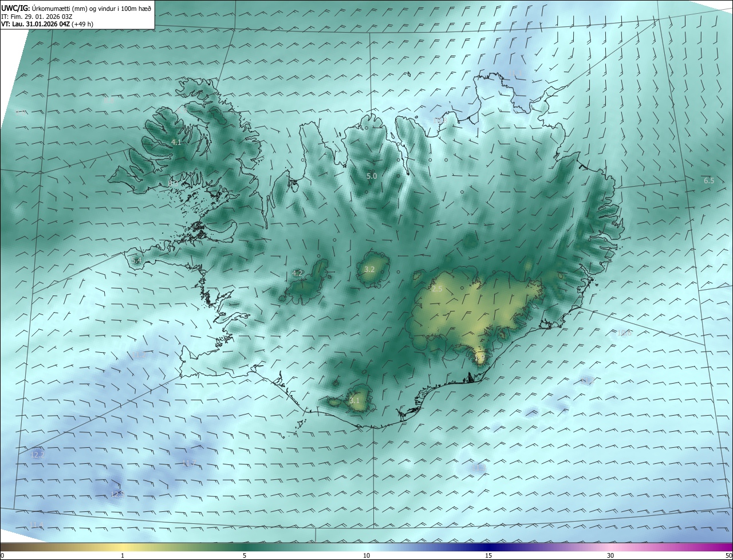Click the 3.1 value on the southern glacier
This screenshot has width=733, height=560.
pyautogui.click(x=354, y=400)
